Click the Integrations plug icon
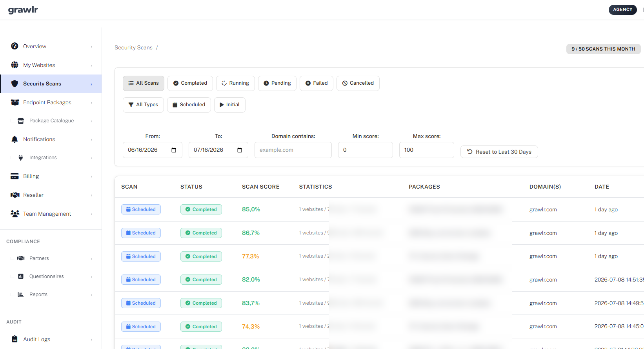644x349 pixels. tap(21, 158)
